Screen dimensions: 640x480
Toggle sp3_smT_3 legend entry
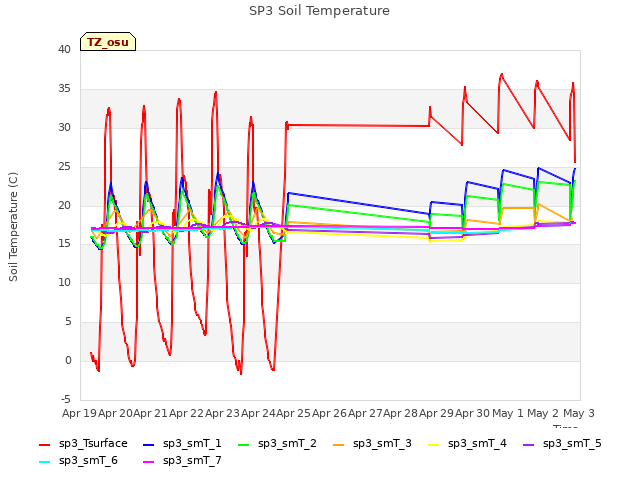coord(372,444)
